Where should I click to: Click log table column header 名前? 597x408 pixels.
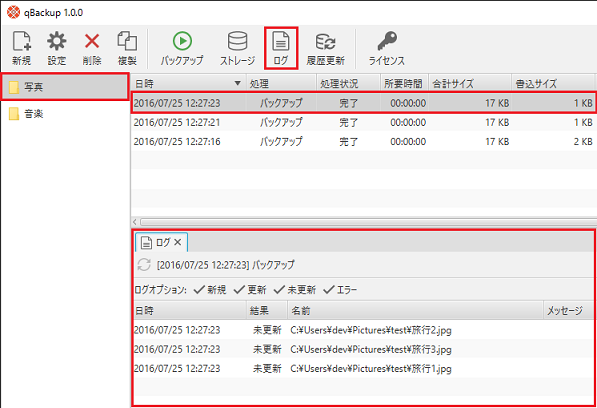coord(415,311)
